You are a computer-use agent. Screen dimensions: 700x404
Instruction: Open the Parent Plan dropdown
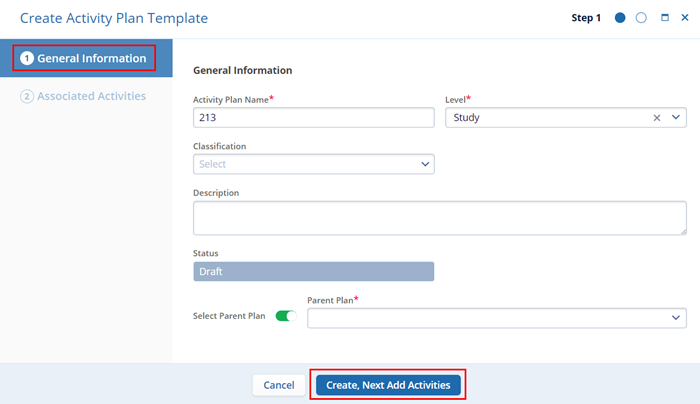click(496, 317)
